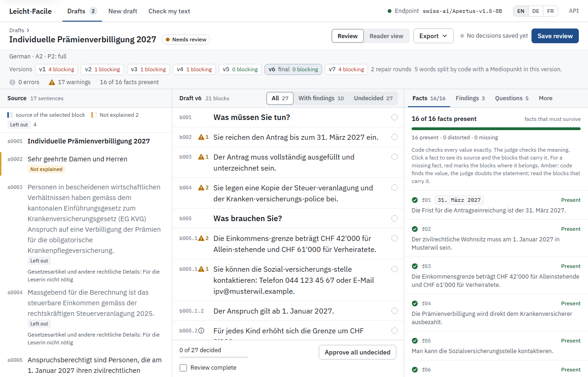588x377 pixels.
Task: Toggle the decision circle on block b005.1.2
Action: pos(395,311)
